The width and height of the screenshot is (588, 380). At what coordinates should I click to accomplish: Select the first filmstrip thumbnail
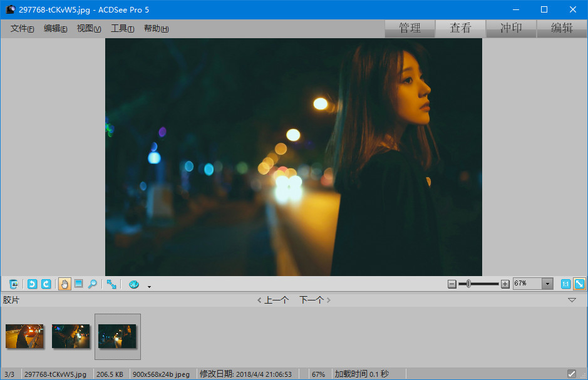(25, 336)
